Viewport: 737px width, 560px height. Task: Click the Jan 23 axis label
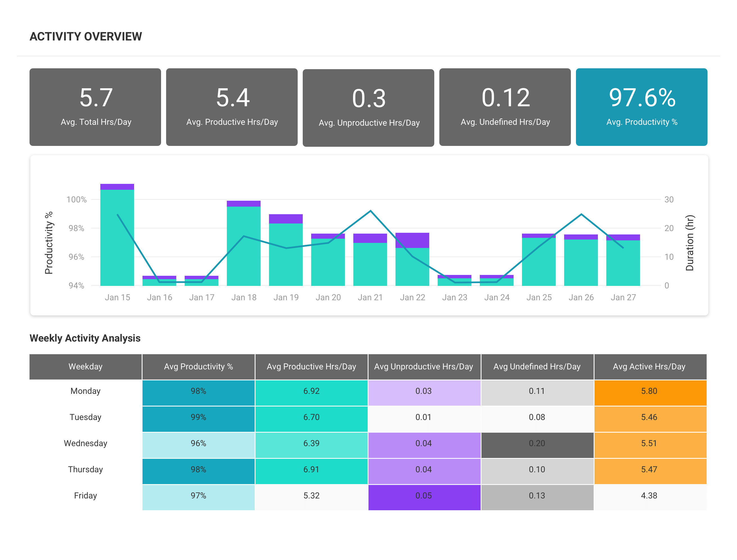point(455,297)
